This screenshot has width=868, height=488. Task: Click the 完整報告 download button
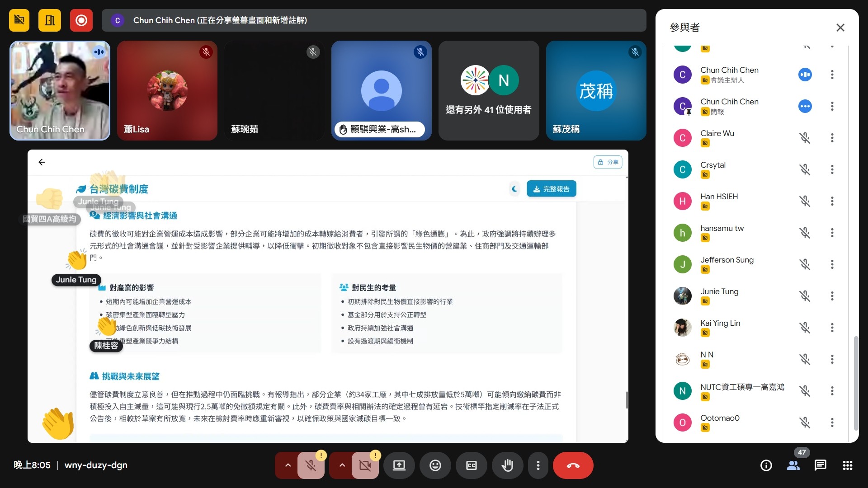tap(551, 189)
